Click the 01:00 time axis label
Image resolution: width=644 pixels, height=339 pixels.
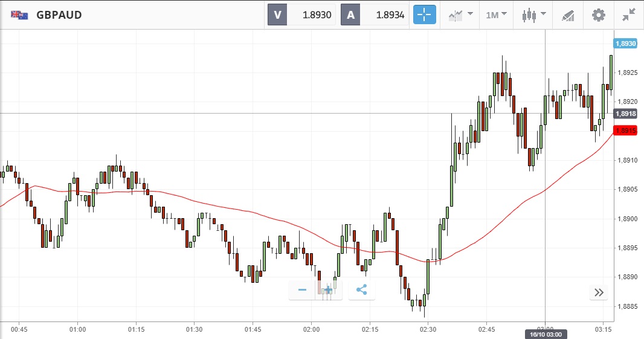(x=77, y=329)
